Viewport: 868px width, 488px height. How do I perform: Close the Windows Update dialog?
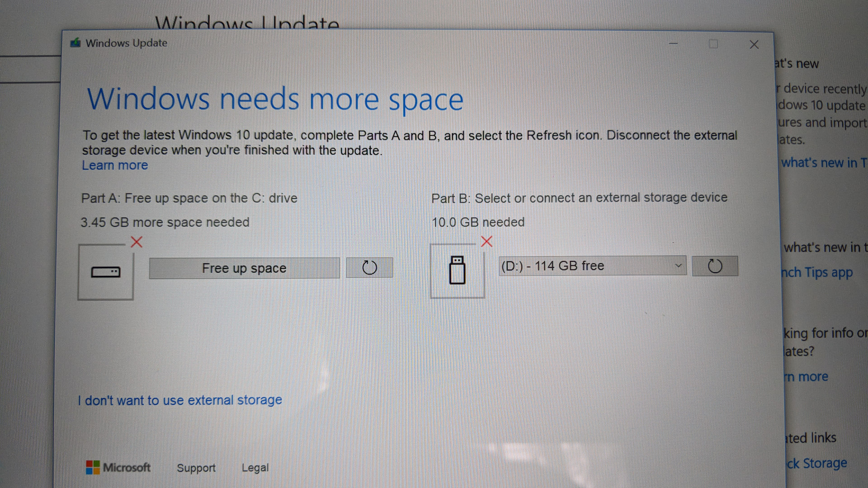click(x=754, y=44)
